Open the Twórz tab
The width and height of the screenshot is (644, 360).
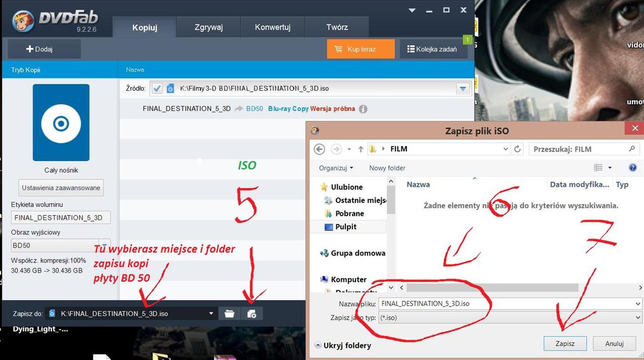pos(337,27)
